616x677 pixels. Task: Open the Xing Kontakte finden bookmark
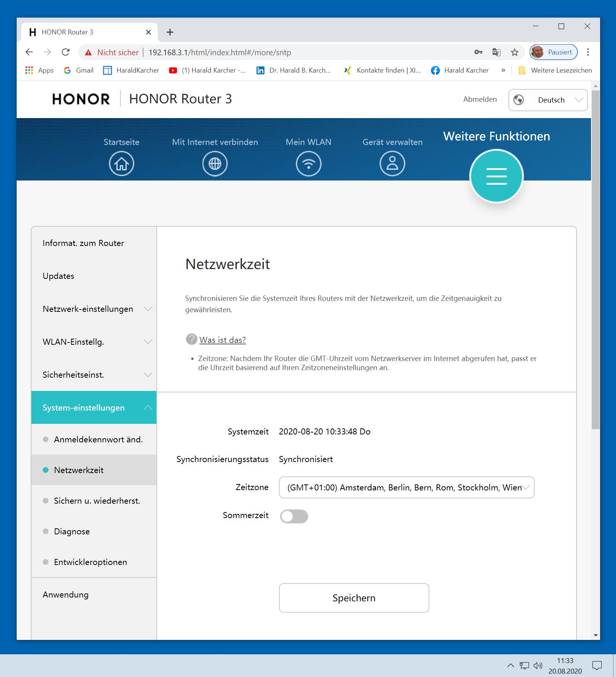pos(382,70)
